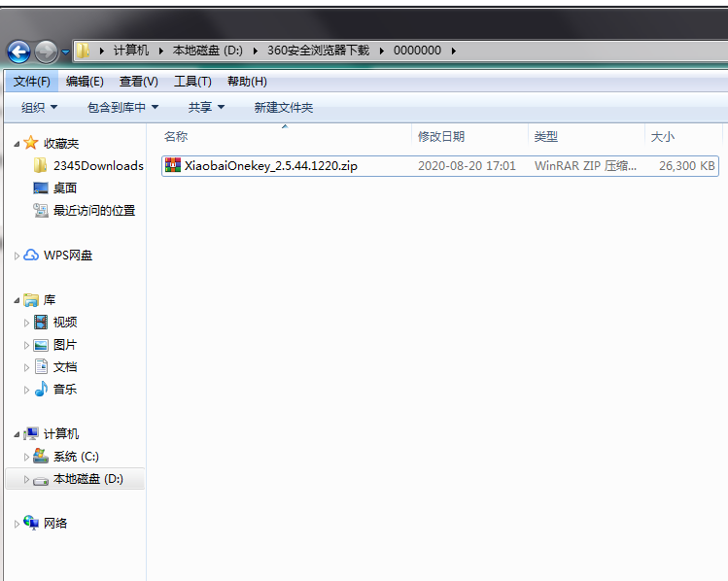728x581 pixels.
Task: Click the WPS网盘 cloud icon
Action: tap(31, 255)
